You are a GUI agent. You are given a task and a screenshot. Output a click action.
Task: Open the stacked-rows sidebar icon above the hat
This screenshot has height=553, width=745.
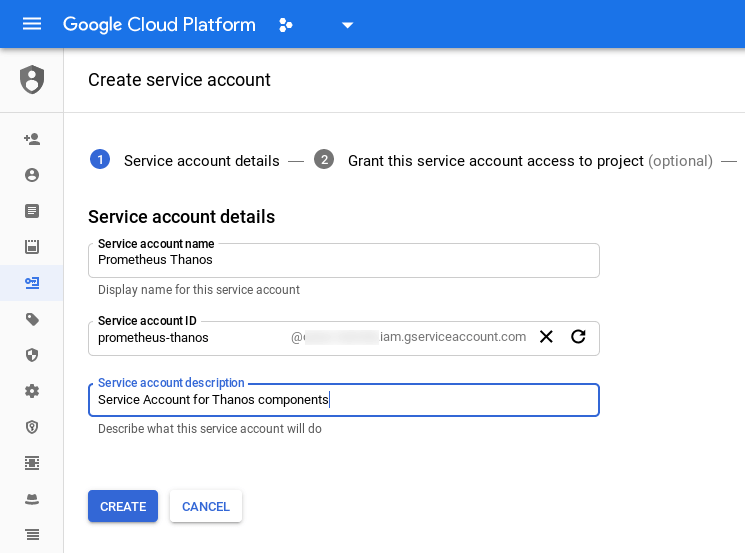(32, 463)
